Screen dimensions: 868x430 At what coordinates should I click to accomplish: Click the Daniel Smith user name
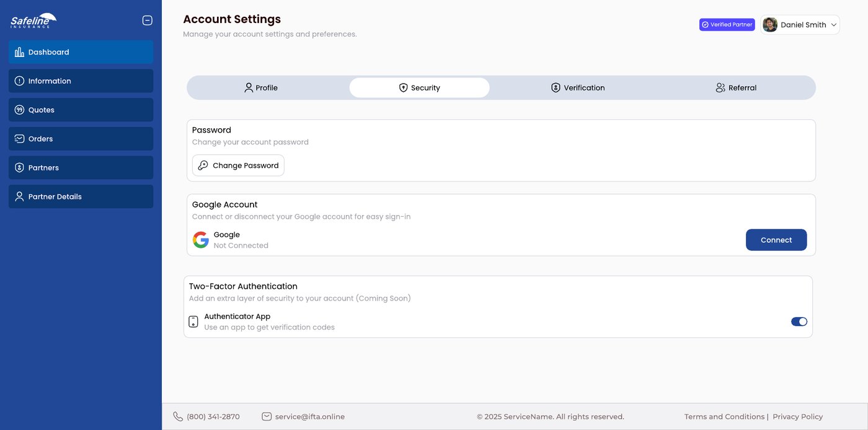804,25
